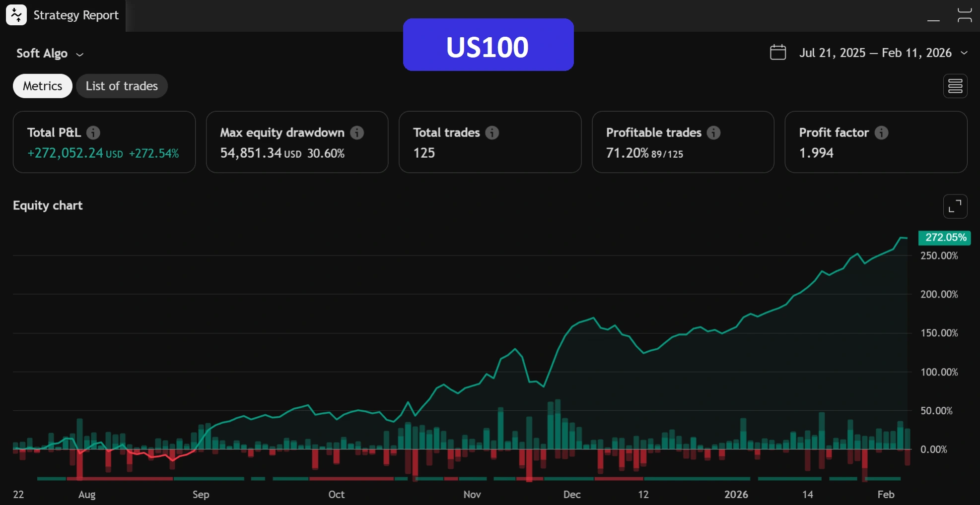
Task: Open the Soft Algo strategy dropdown
Action: coord(50,54)
